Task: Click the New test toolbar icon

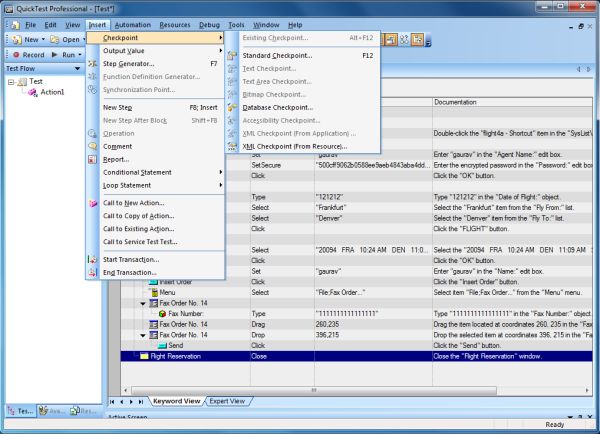Action: click(x=16, y=39)
